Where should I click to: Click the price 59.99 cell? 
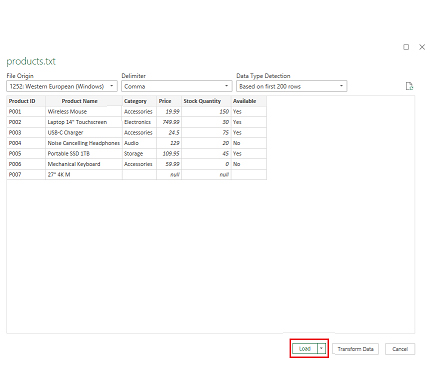(169, 164)
